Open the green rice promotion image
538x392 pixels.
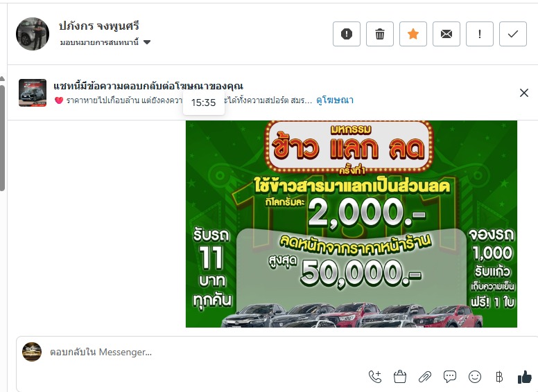click(x=352, y=224)
